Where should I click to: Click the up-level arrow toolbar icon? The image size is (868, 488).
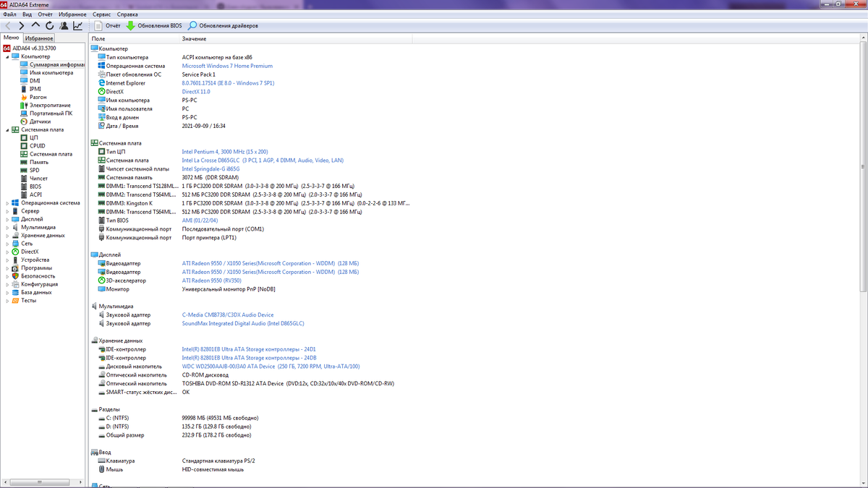(35, 25)
